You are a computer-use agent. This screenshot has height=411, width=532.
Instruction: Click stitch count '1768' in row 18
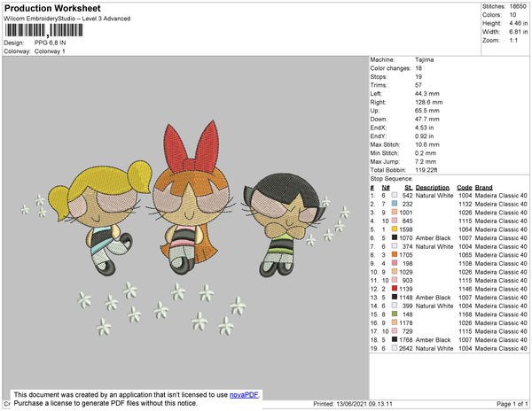pos(406,339)
